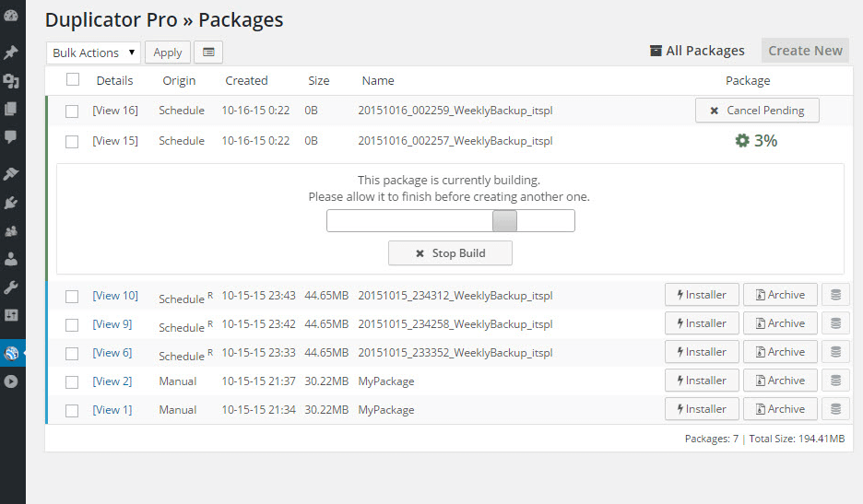
Task: Open the Comments bubble icon in sidebar
Action: click(x=11, y=137)
